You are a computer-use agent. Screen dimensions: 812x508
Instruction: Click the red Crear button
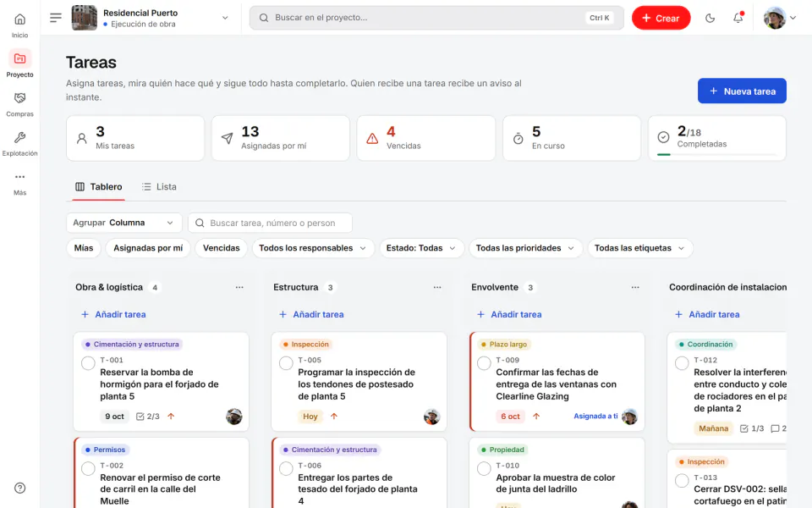click(661, 18)
